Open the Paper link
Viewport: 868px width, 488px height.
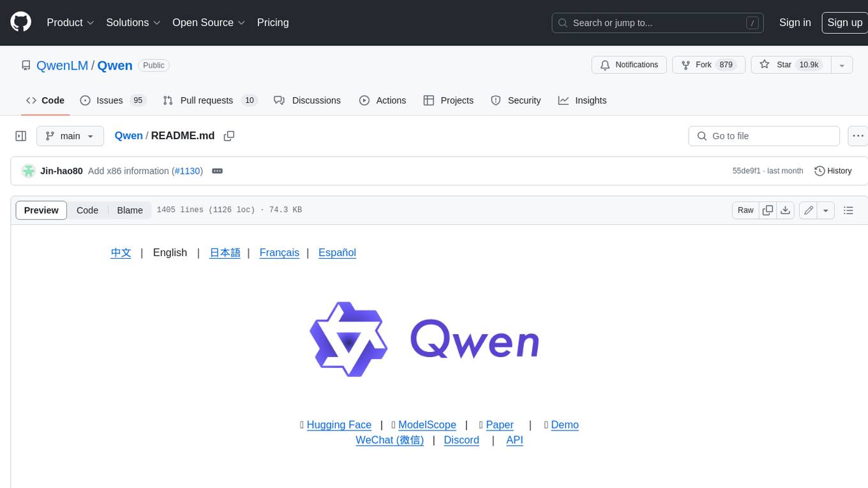click(x=500, y=425)
